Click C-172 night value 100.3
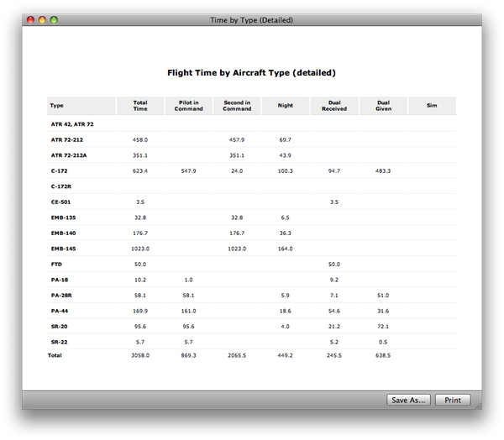Viewport: 504px width, 440px height. [x=285, y=171]
